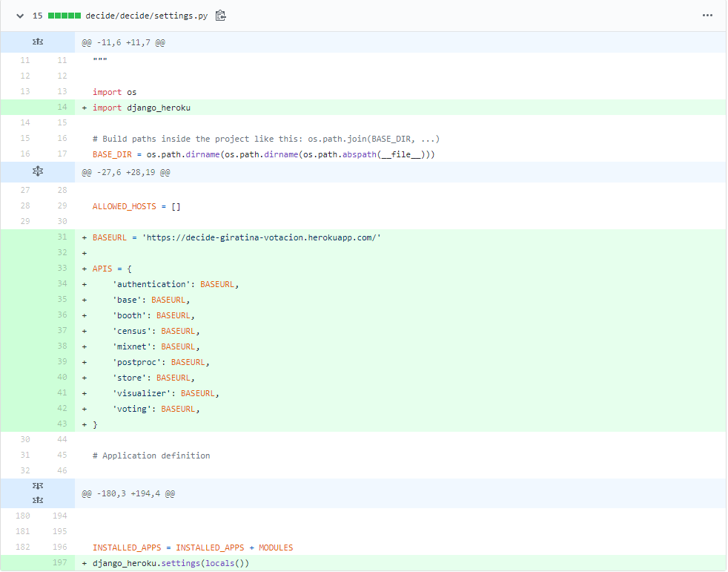
Task: Expand down arrow beside -180,3 hunk
Action: [x=38, y=486]
